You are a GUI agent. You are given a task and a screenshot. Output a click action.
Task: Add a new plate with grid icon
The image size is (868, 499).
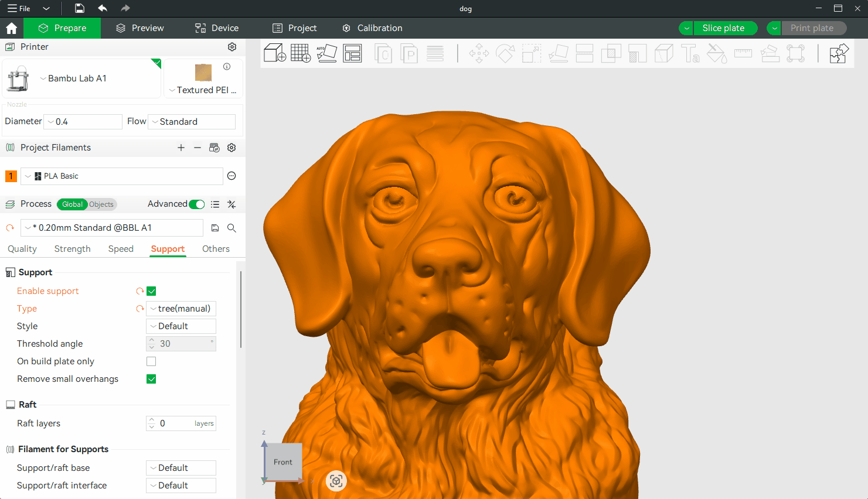pyautogui.click(x=301, y=53)
